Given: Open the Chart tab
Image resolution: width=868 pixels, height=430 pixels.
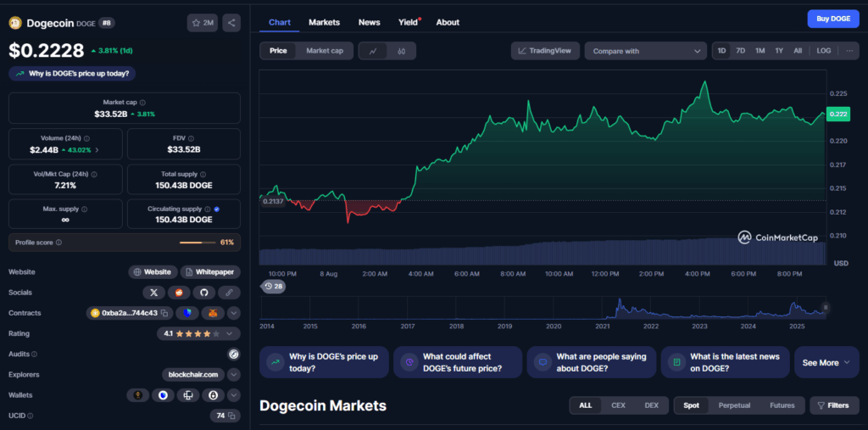Looking at the screenshot, I should (280, 22).
